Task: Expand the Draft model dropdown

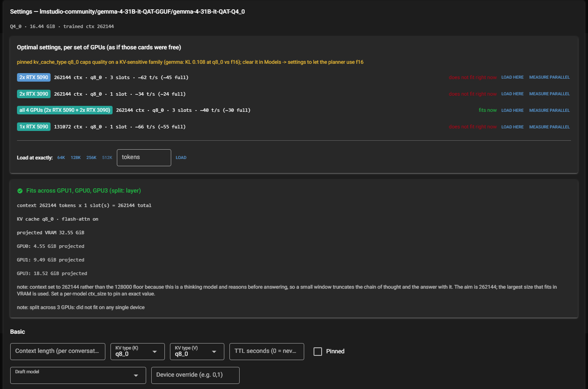Action: 78,375
